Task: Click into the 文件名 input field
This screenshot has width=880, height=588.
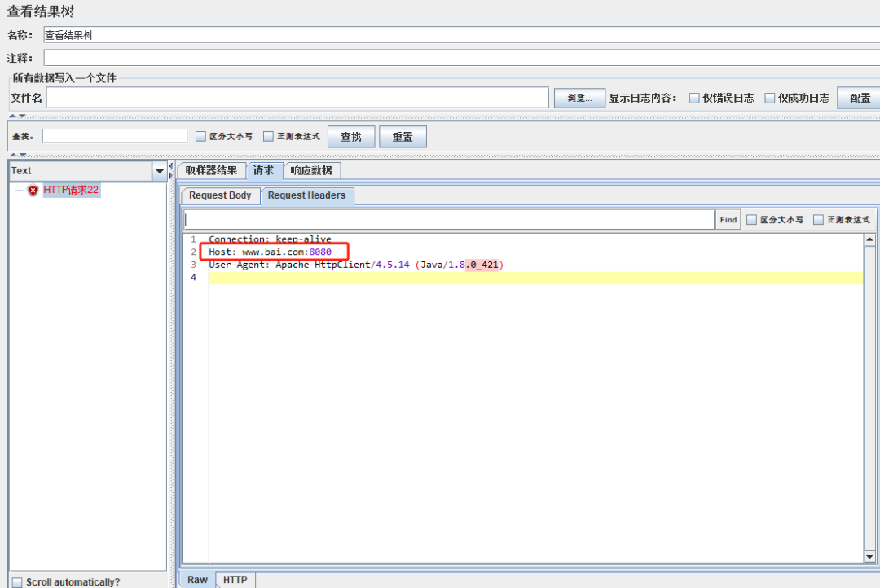Action: coord(297,98)
